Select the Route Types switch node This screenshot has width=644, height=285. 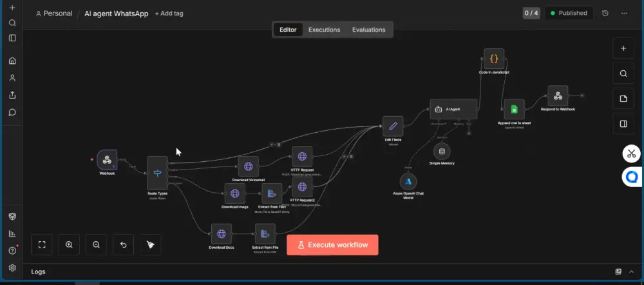pyautogui.click(x=158, y=173)
